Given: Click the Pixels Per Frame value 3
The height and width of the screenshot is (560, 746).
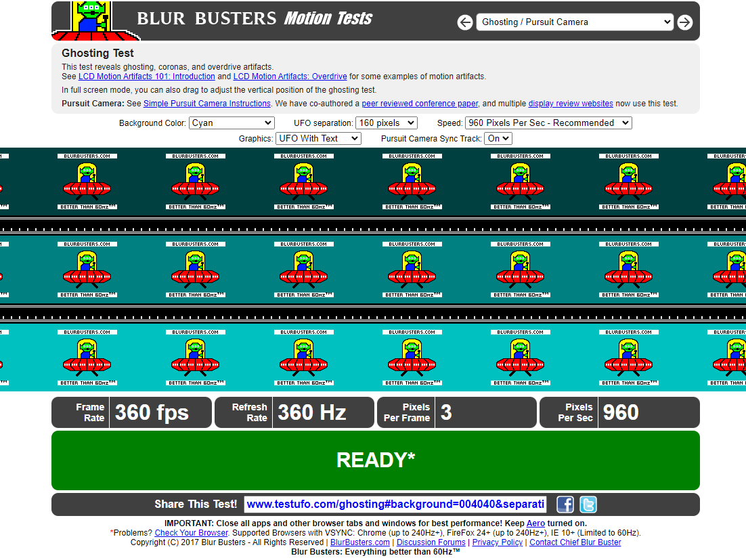Looking at the screenshot, I should click(446, 412).
